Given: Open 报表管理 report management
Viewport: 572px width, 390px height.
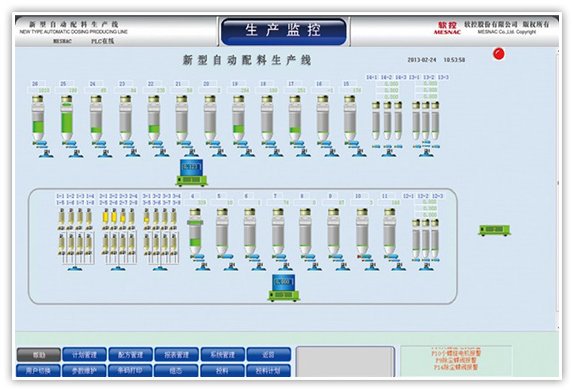Looking at the screenshot, I should pyautogui.click(x=176, y=354).
